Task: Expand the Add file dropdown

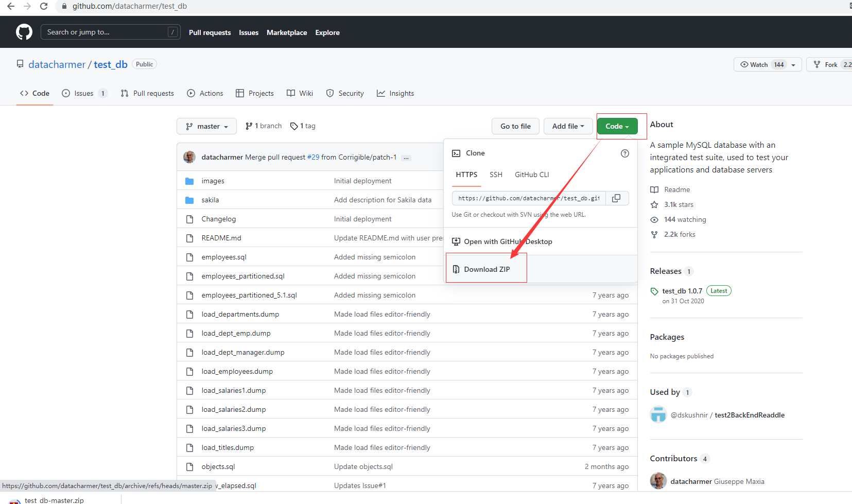Action: (x=568, y=126)
